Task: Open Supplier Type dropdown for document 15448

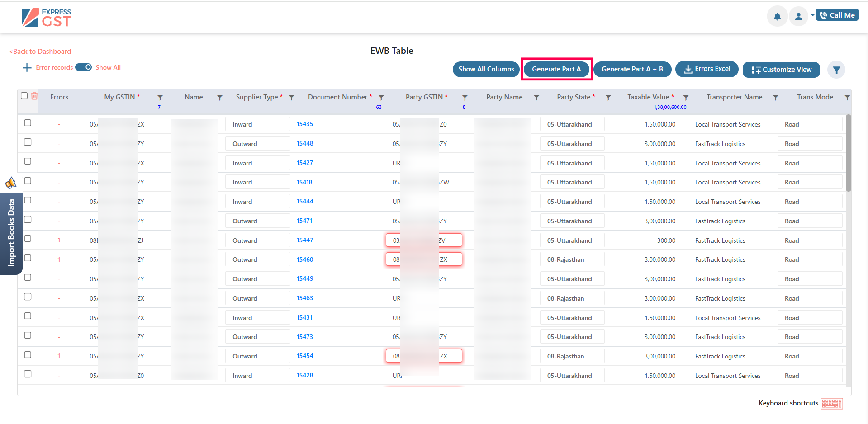Action: [257, 144]
